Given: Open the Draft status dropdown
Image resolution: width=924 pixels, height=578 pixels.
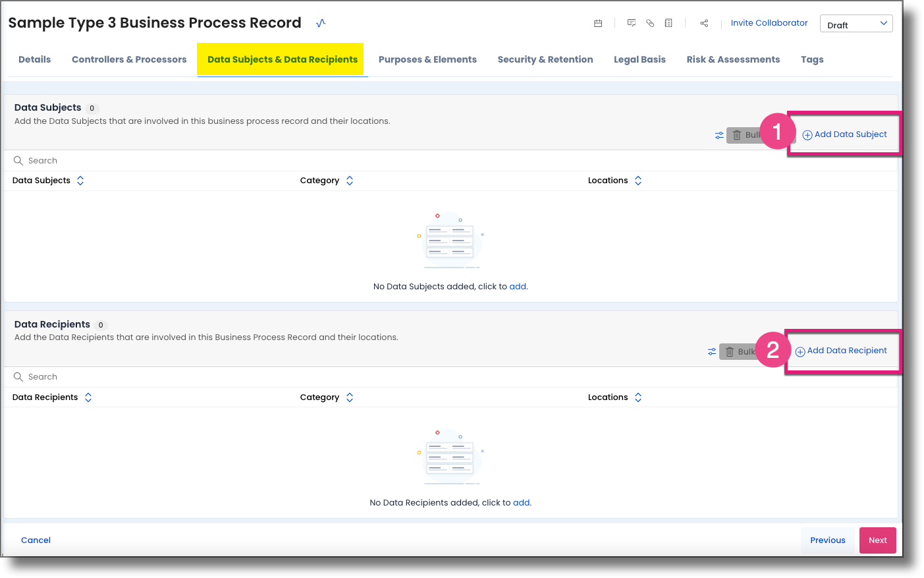Looking at the screenshot, I should pyautogui.click(x=856, y=23).
